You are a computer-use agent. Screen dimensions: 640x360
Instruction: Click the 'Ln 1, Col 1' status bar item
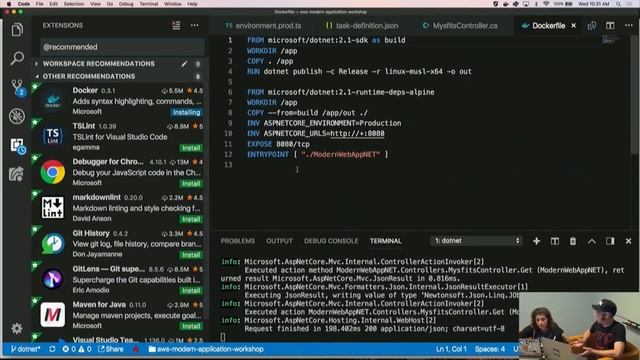point(451,349)
